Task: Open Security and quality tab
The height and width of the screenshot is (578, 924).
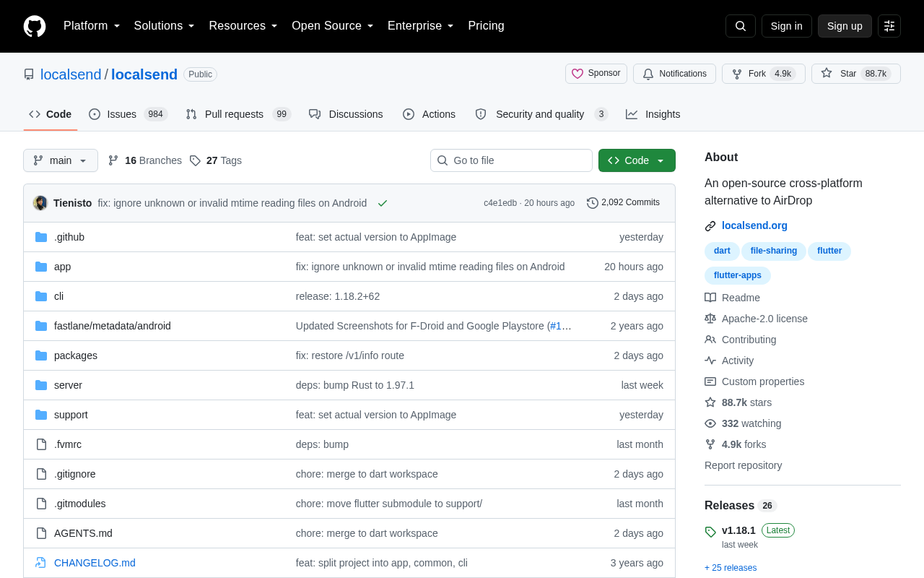Action: pos(541,114)
